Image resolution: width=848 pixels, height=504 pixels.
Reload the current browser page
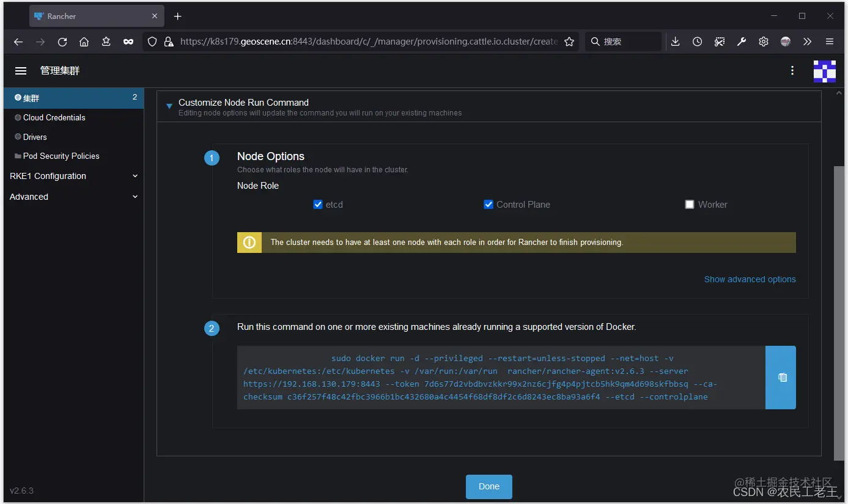tap(62, 42)
